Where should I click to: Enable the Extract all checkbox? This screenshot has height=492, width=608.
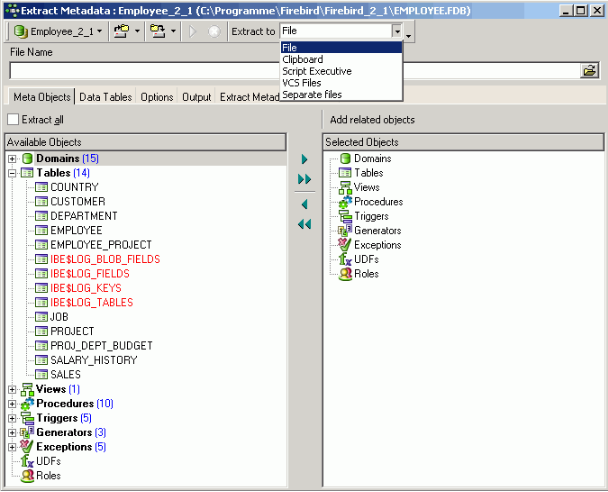[13, 120]
